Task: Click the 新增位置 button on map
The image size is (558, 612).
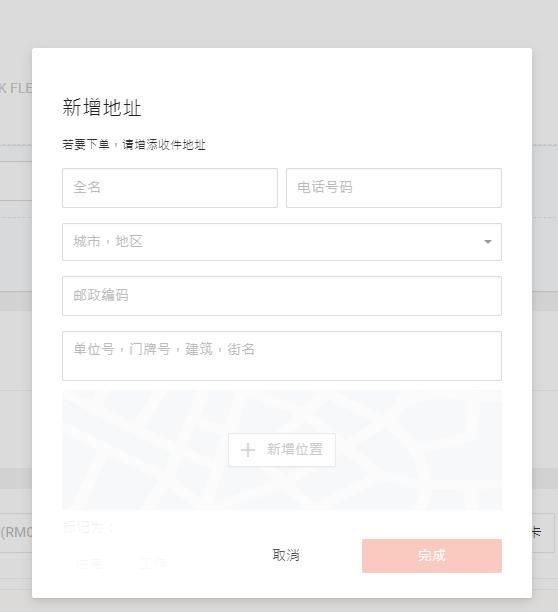Action: click(282, 450)
